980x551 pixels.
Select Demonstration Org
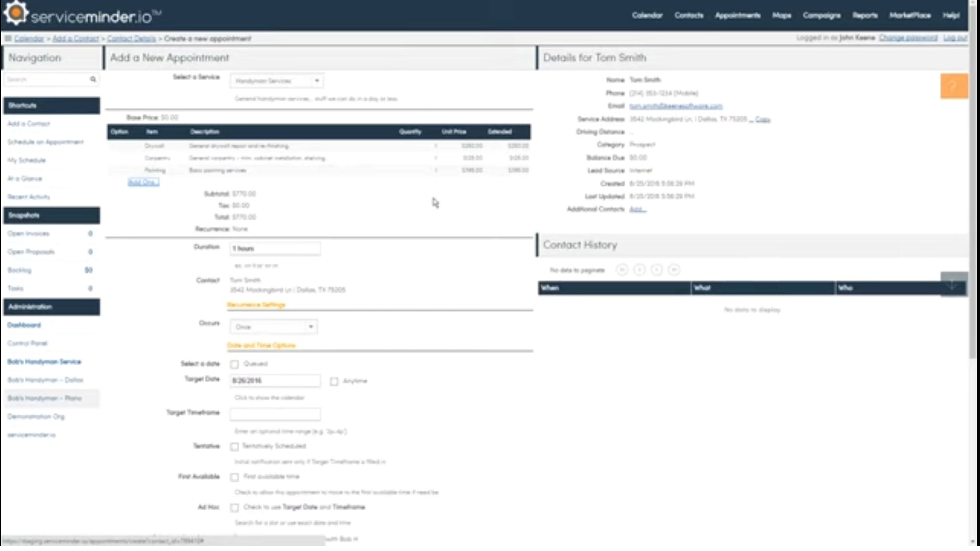(36, 416)
